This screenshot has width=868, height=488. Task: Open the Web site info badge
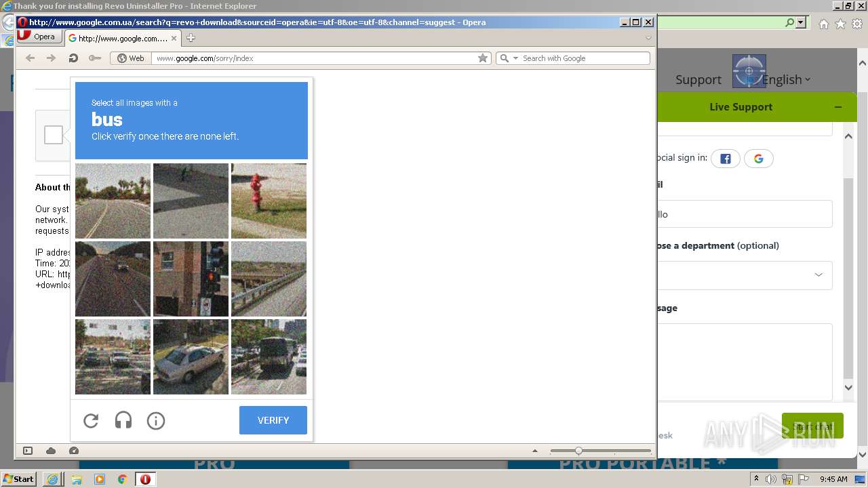(131, 58)
